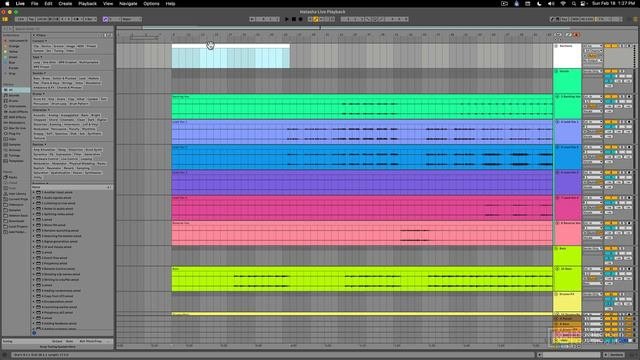
Task: Open input type dropdown on Backing Vox track
Action: pyautogui.click(x=592, y=97)
